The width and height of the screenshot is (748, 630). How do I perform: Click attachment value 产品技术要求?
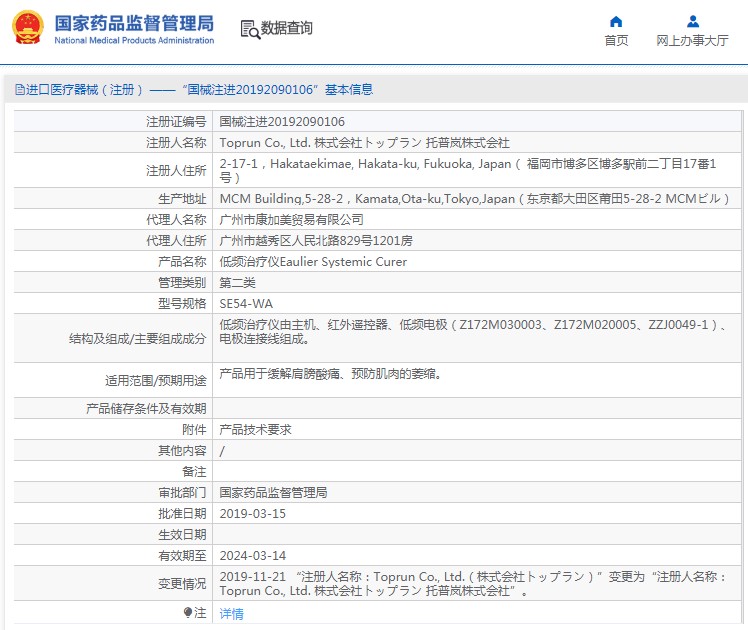255,430
